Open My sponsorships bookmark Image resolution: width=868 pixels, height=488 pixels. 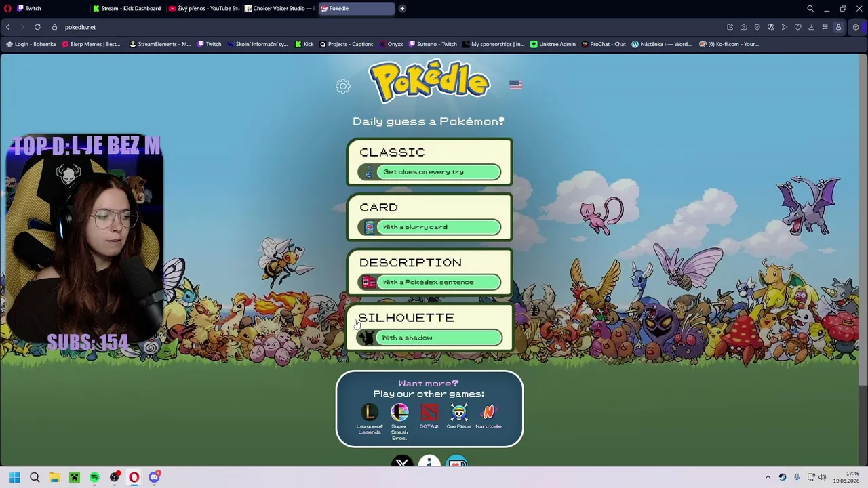(x=494, y=44)
